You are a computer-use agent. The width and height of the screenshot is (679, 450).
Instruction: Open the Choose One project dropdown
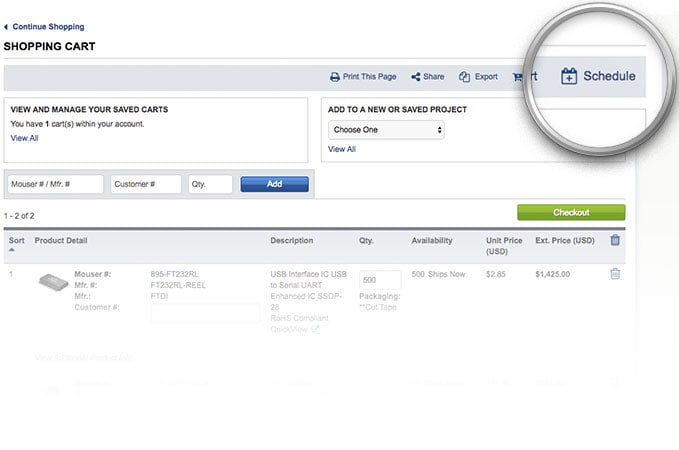tap(386, 130)
